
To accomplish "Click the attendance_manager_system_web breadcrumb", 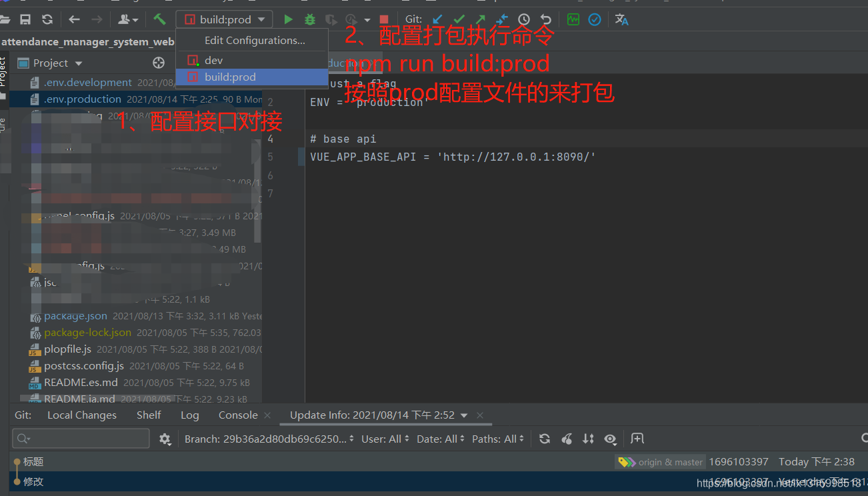I will pyautogui.click(x=87, y=41).
